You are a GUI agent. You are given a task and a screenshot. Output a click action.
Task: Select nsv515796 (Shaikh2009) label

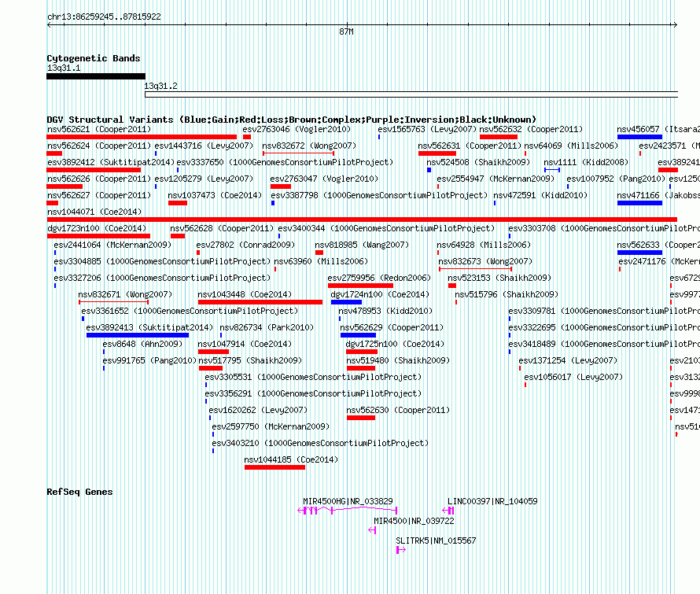pos(507,295)
